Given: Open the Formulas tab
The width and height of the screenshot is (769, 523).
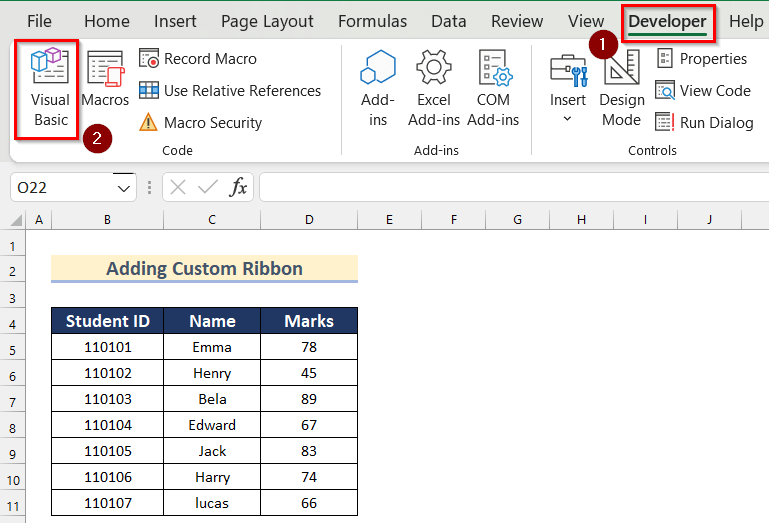Looking at the screenshot, I should [x=372, y=21].
